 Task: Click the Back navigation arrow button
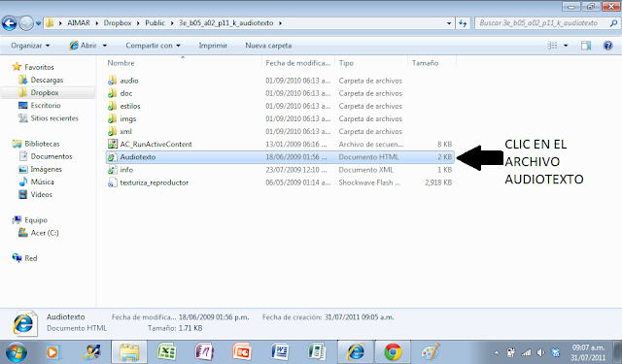(x=10, y=23)
